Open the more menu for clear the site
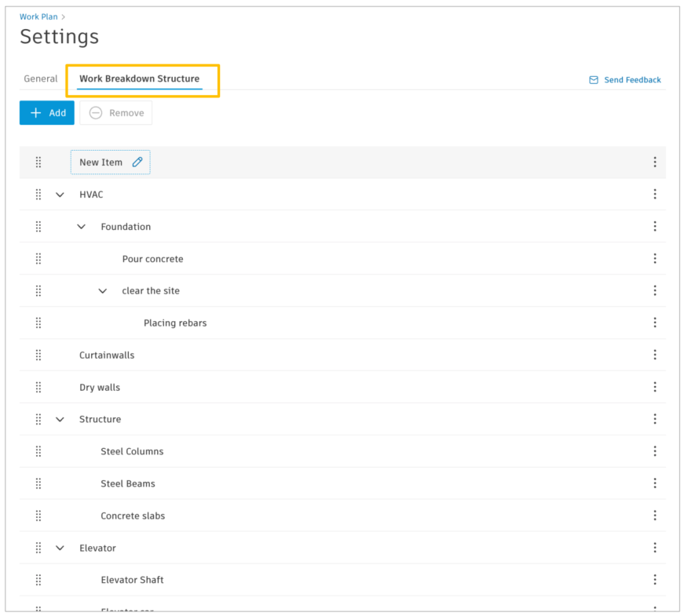Viewport: 684px width, 616px height. (x=655, y=291)
